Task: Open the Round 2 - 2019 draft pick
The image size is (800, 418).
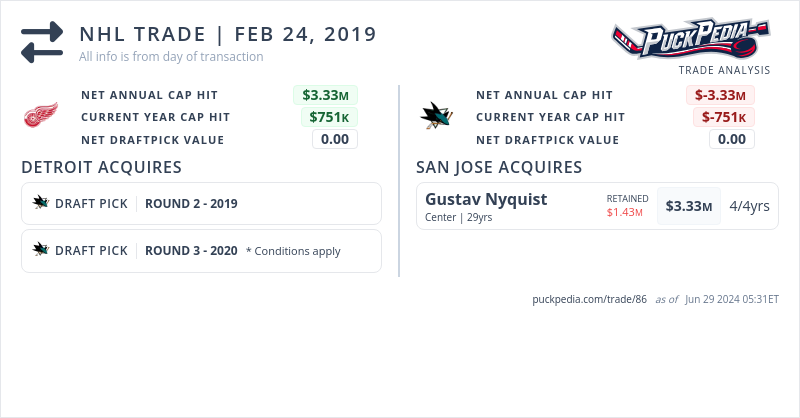Action: 191,204
